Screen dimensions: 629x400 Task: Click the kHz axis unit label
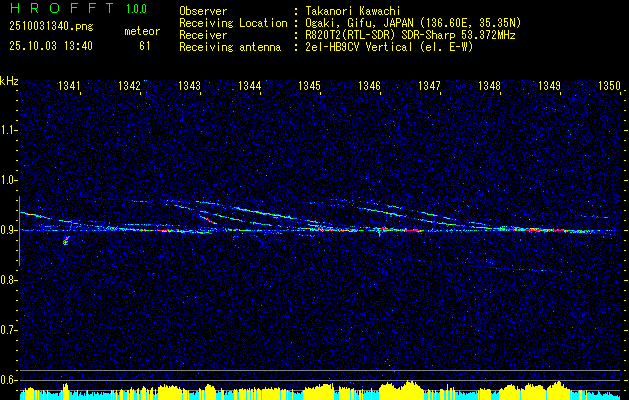(x=9, y=81)
